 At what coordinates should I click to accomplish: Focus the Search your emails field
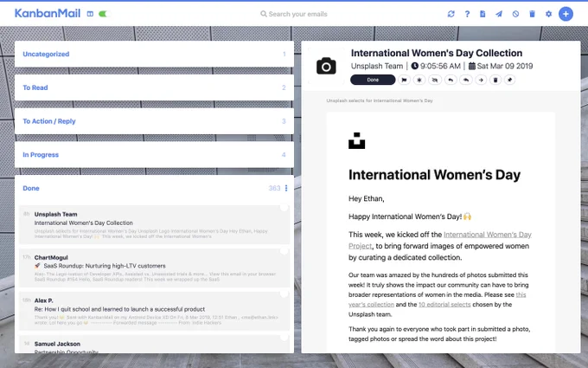tap(294, 14)
